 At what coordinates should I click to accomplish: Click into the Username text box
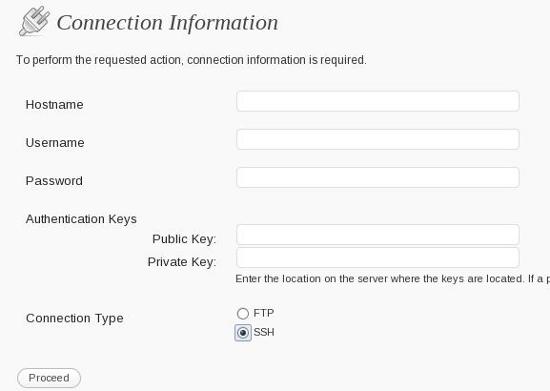[378, 140]
